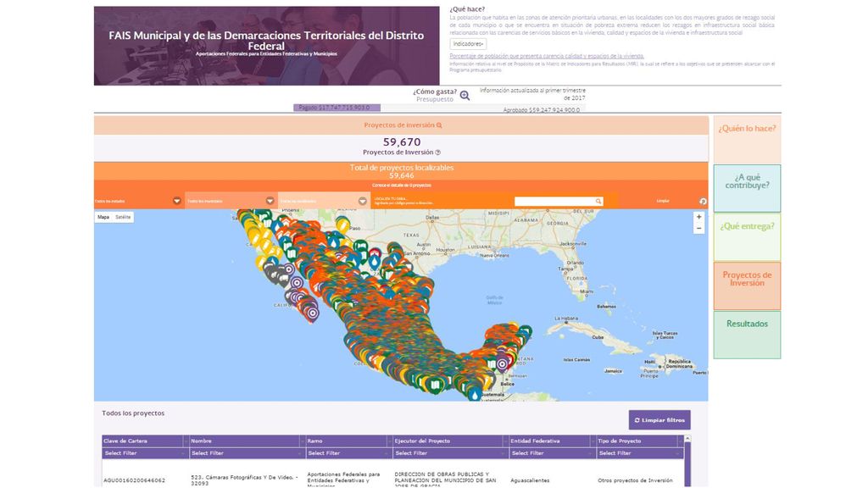Sort by Nombre column header
868x488 pixels.
coord(247,441)
